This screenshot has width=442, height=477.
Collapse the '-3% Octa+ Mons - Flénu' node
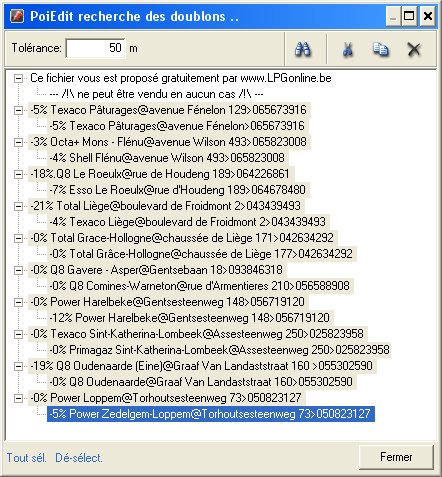click(18, 142)
